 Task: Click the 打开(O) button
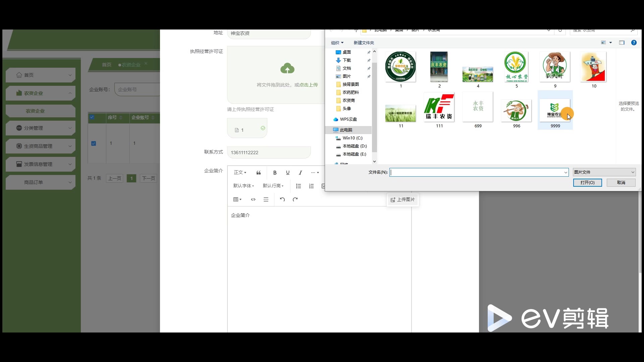click(587, 182)
